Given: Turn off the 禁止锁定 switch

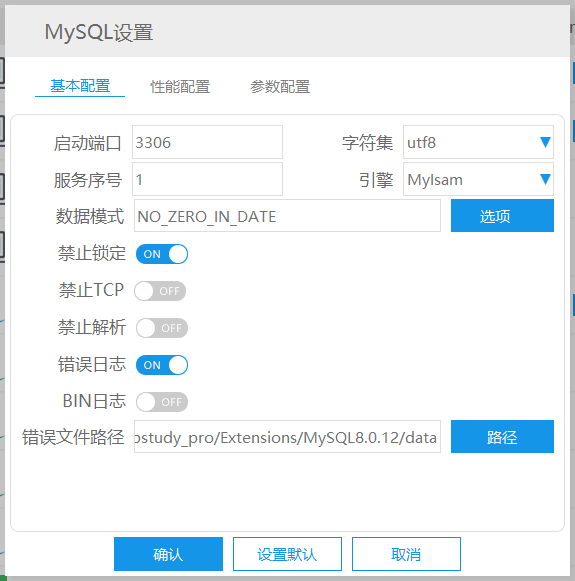Looking at the screenshot, I should [x=162, y=254].
